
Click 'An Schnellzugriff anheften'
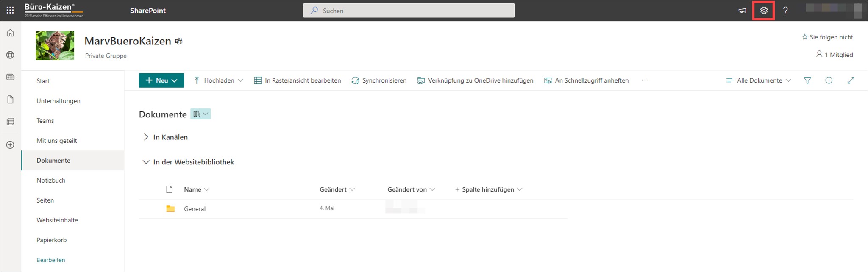click(587, 80)
